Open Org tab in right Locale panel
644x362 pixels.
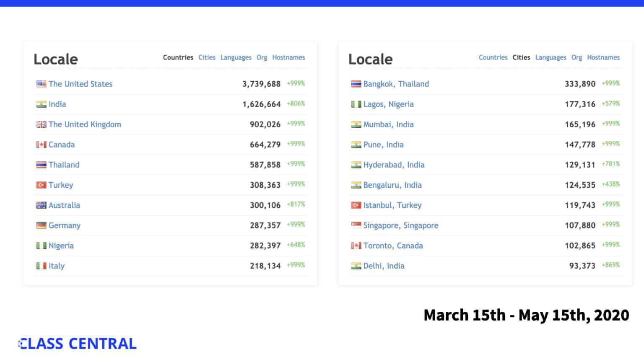pyautogui.click(x=576, y=58)
